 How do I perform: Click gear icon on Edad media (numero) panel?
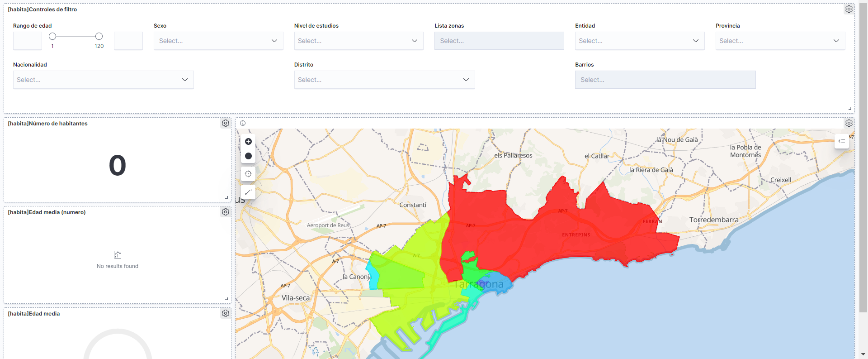[225, 212]
